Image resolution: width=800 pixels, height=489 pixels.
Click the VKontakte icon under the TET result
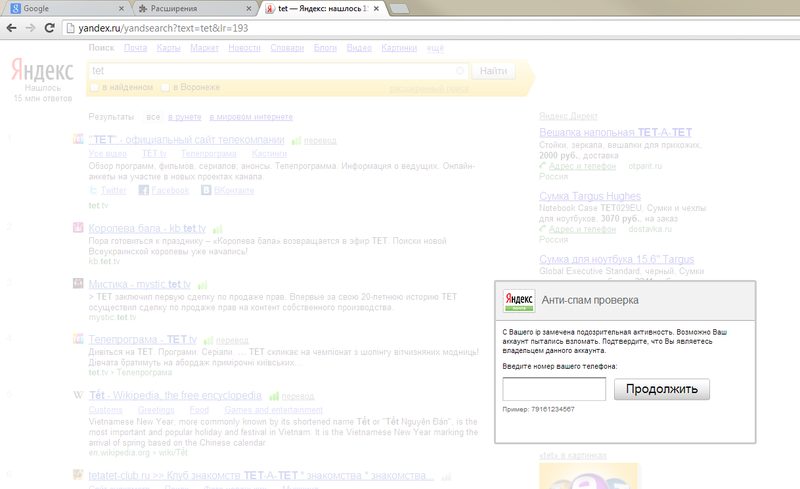tap(206, 190)
